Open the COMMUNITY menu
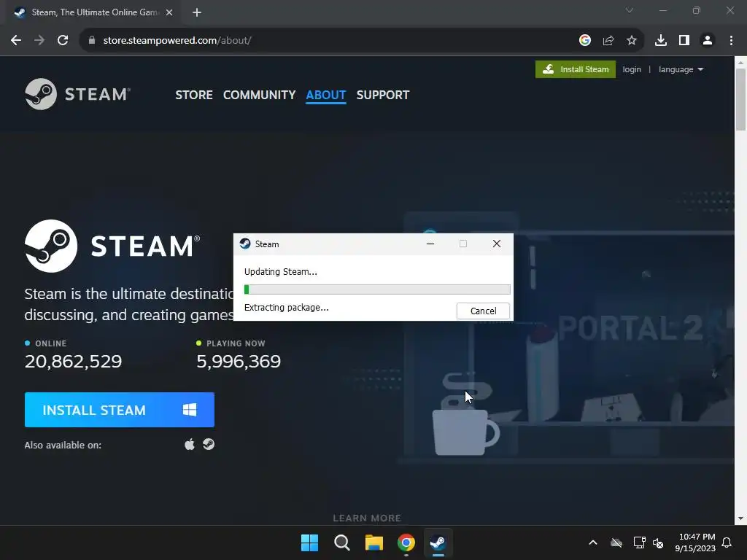 click(x=259, y=95)
